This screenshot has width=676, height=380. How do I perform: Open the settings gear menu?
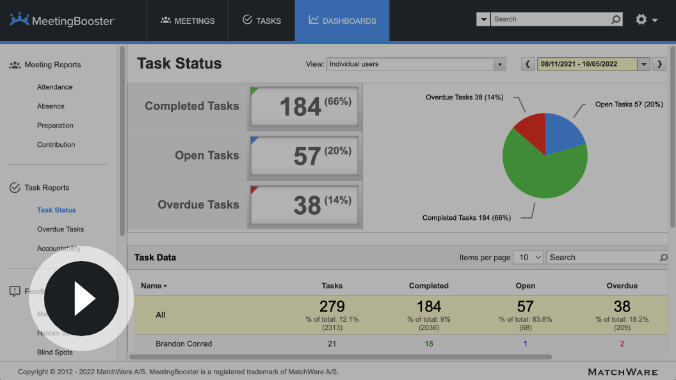(x=646, y=19)
